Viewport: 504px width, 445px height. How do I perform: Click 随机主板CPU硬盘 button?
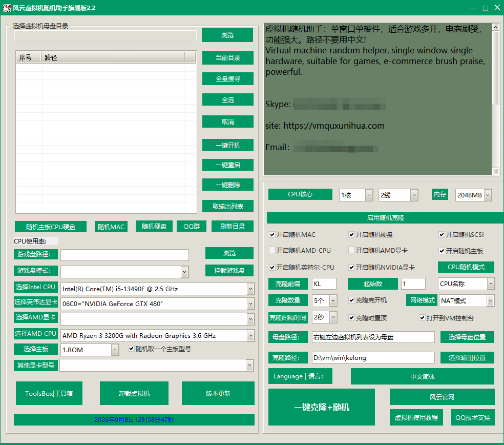click(51, 227)
